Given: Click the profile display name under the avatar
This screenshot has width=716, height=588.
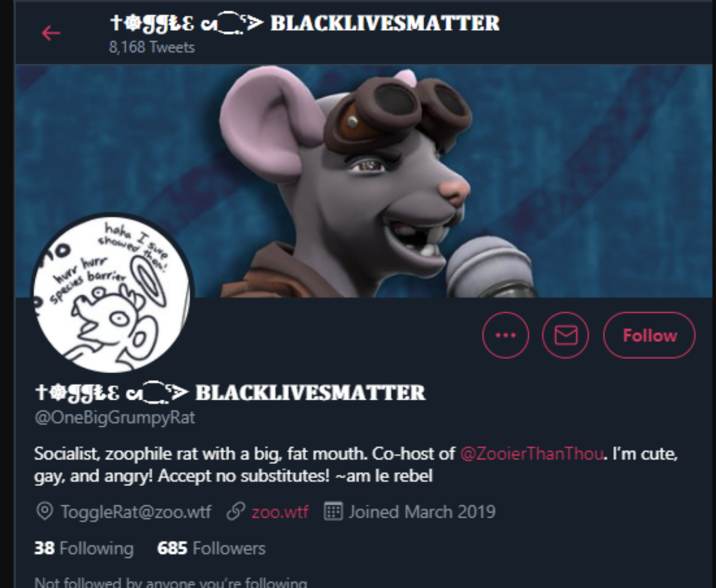Looking at the screenshot, I should point(230,393).
